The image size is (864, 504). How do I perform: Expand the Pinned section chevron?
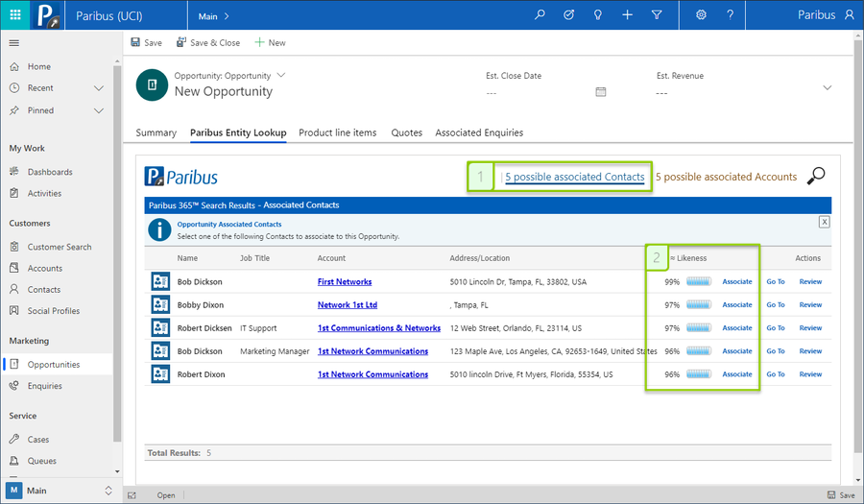[x=99, y=110]
